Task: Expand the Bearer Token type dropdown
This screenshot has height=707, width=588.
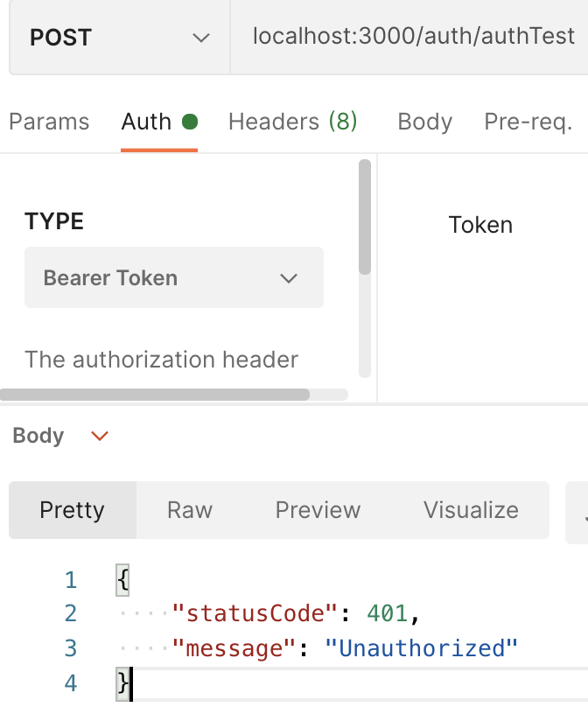Action: (174, 277)
